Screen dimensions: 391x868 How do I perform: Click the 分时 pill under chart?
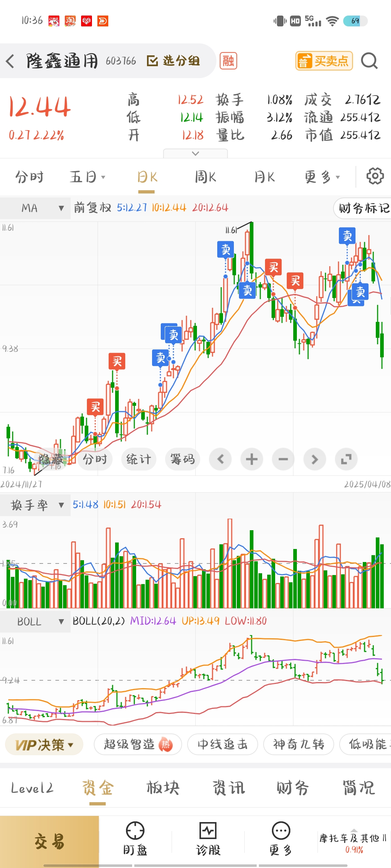95,459
